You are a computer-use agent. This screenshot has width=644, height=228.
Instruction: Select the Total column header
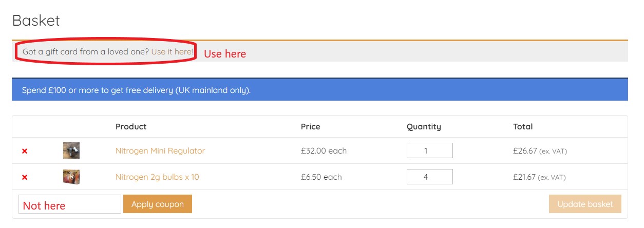523,126
